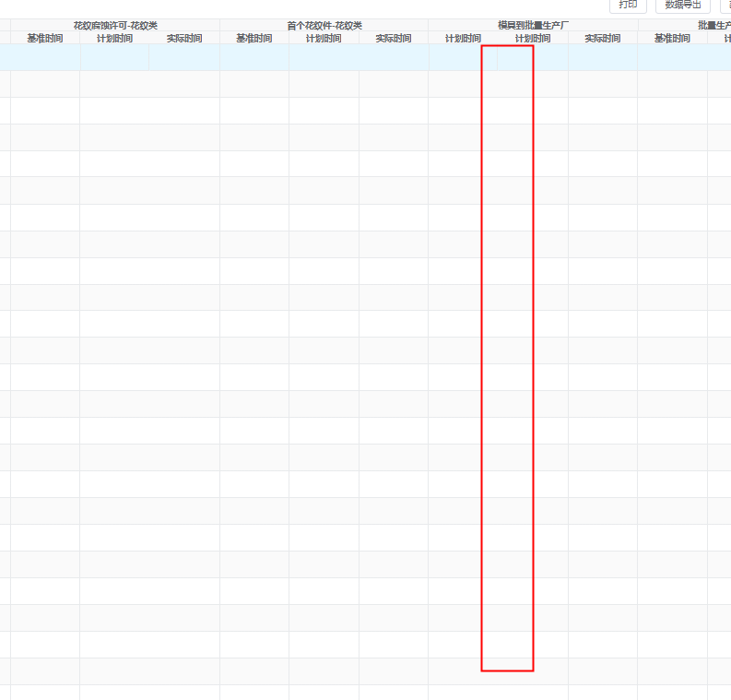
Task: Select the 首个花纹件-花纹类 group header
Action: (324, 26)
